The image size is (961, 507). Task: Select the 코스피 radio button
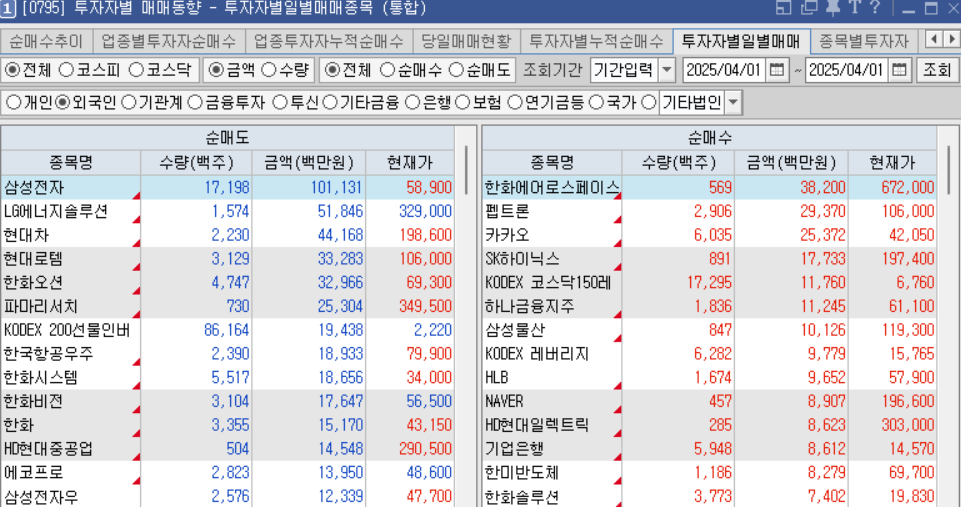[x=66, y=70]
